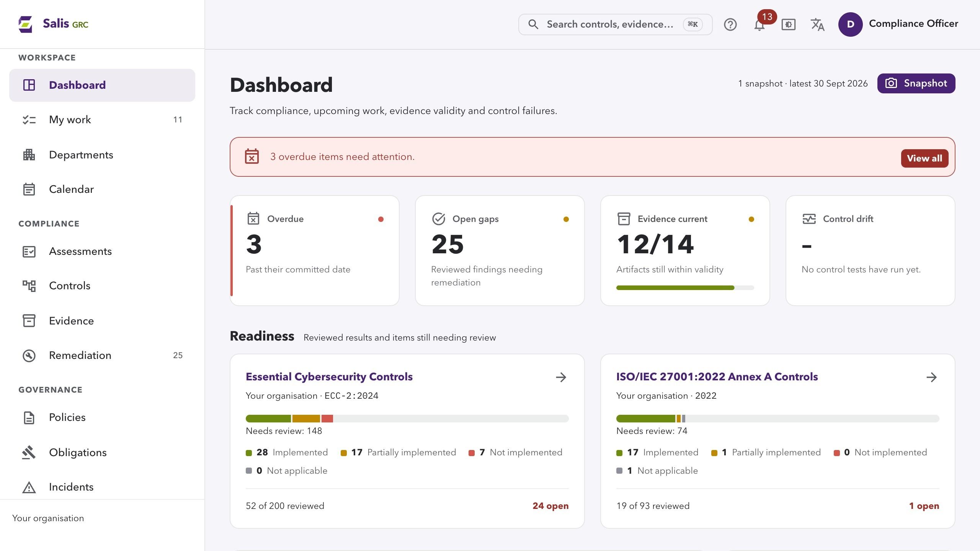
Task: Click the Essential Cybersecurity readiness bar
Action: 407,419
